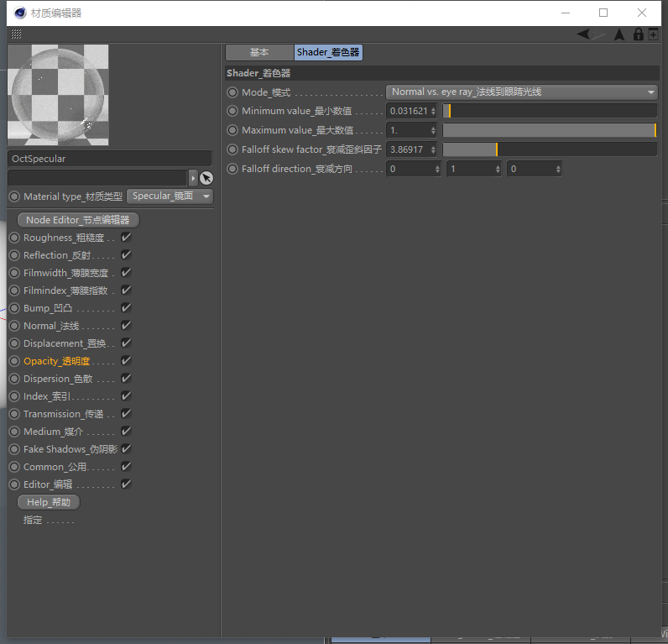The height and width of the screenshot is (644, 668).
Task: Click the dotted grip icon at top left
Action: click(x=16, y=34)
